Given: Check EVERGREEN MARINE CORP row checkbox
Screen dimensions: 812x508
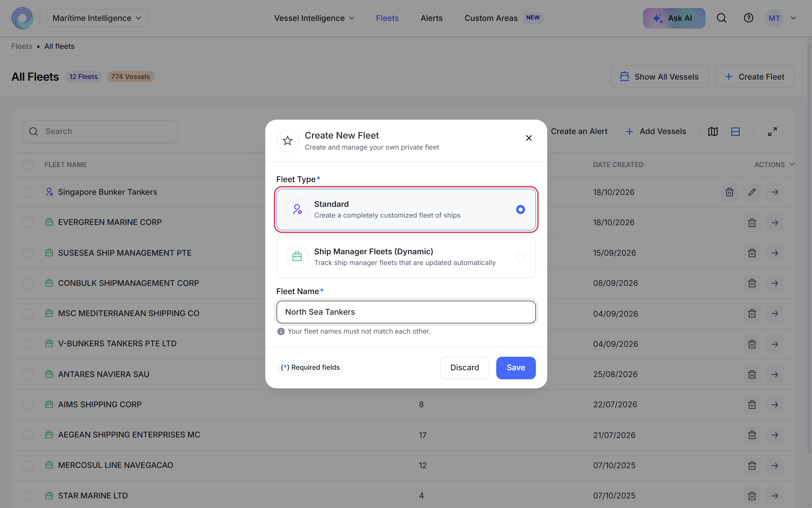Looking at the screenshot, I should 28,222.
